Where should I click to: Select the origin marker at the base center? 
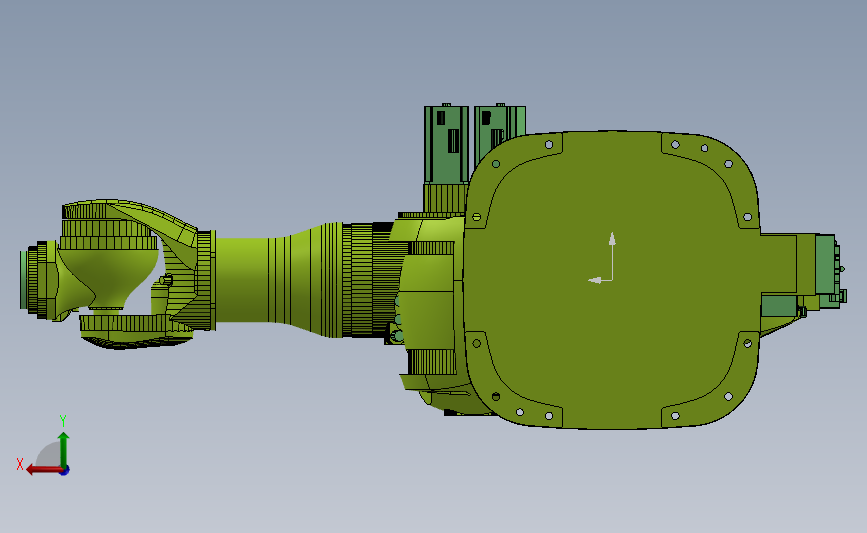click(x=602, y=258)
